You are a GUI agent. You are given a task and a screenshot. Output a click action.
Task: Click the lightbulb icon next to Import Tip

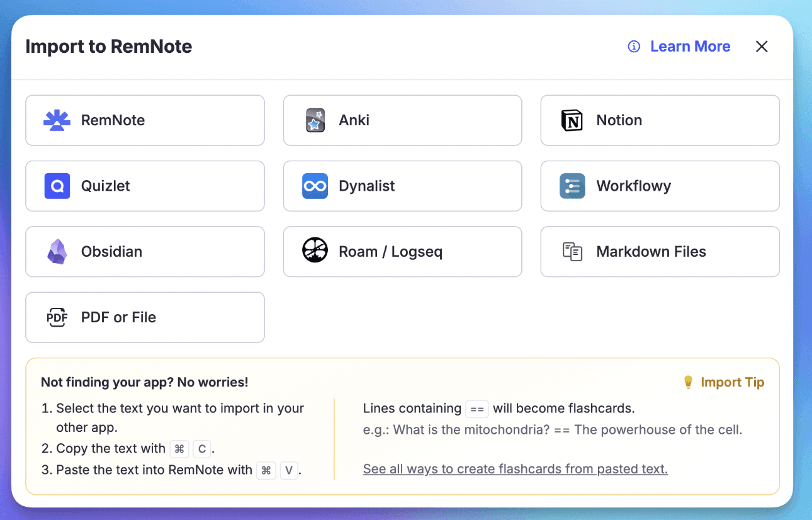click(688, 382)
